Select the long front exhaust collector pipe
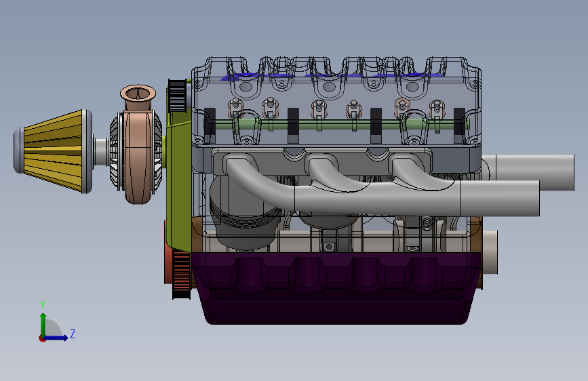This screenshot has height=381, width=588. pos(416,198)
